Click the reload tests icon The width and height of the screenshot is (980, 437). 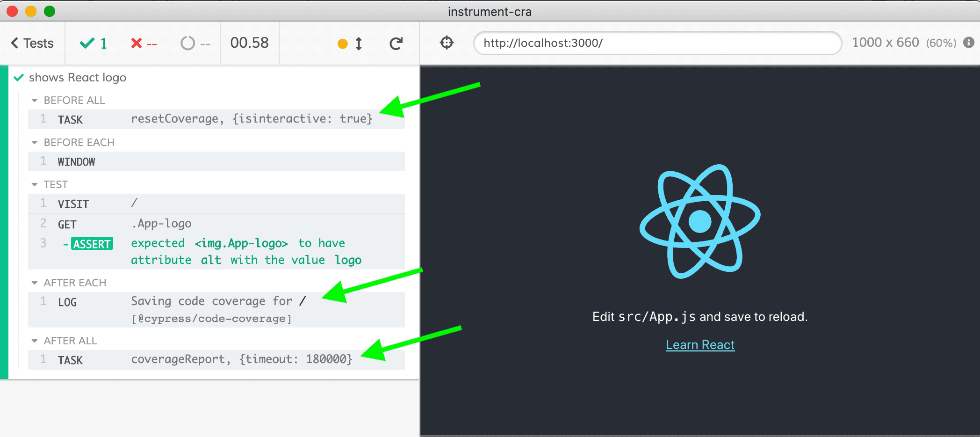coord(396,44)
